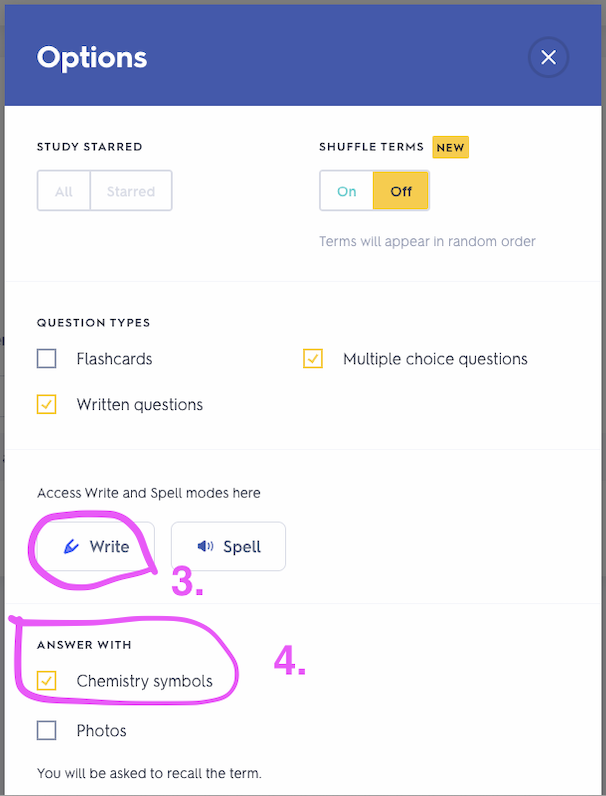Screen dimensions: 606x796
Task: Click the Chemistry symbols label
Action: tap(145, 681)
